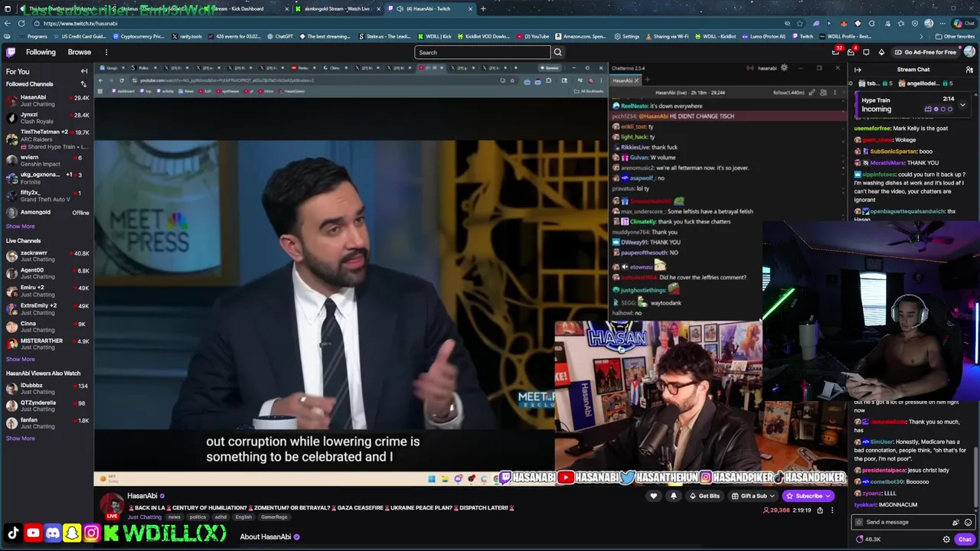980x551 pixels.
Task: Open QTZyenderella channel in the sidebar
Action: click(x=46, y=406)
